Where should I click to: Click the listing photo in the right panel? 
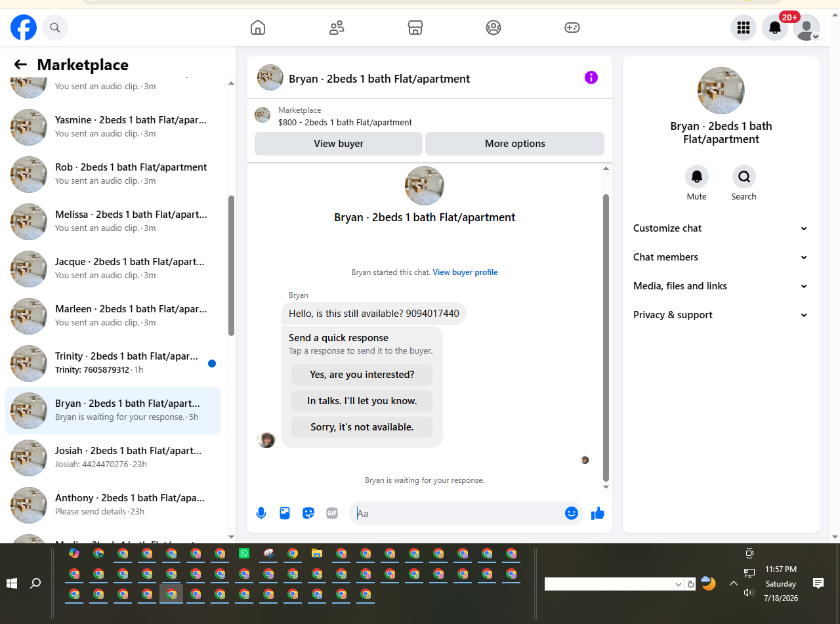tap(721, 91)
